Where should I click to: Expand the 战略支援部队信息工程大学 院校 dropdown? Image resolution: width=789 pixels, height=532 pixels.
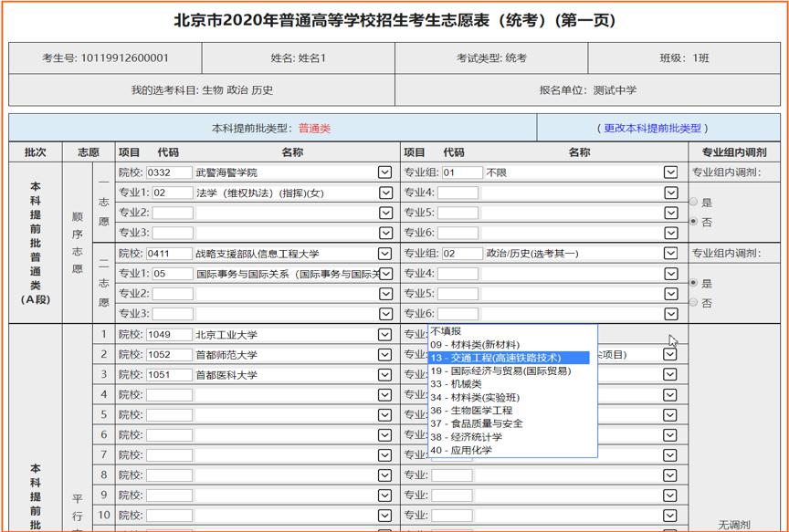(x=385, y=253)
